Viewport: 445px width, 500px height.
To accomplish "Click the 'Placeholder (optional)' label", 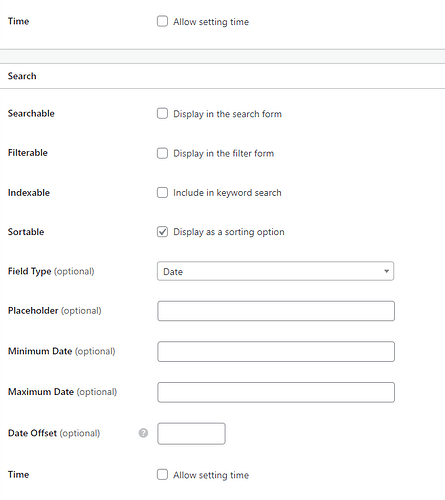I will (55, 311).
